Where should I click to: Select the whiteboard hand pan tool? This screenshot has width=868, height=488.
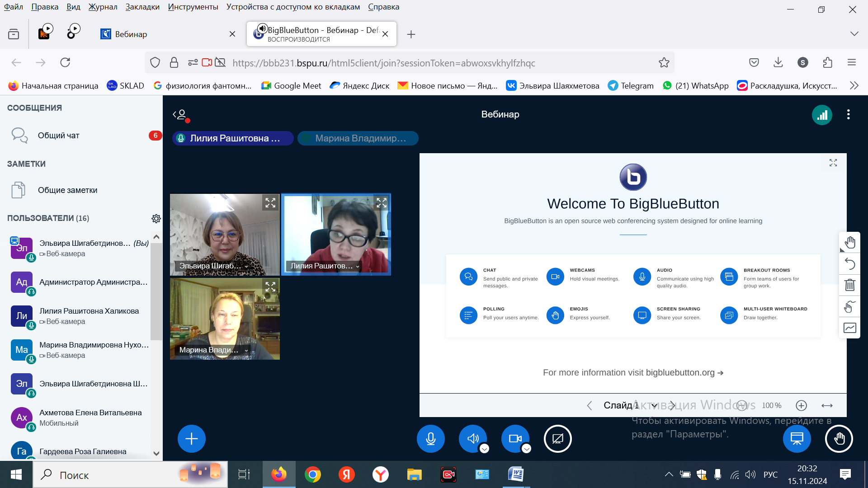(x=849, y=243)
